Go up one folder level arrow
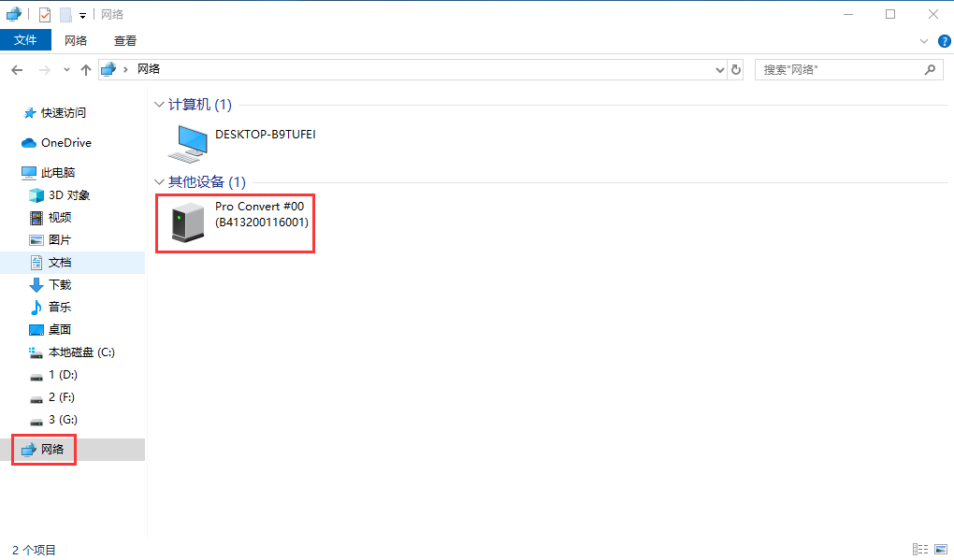The height and width of the screenshot is (560, 954). (x=86, y=69)
